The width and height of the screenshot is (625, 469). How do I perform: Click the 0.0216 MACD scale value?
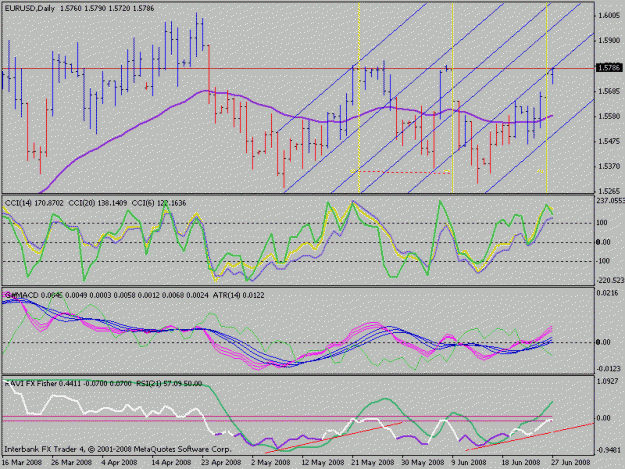pyautogui.click(x=608, y=293)
